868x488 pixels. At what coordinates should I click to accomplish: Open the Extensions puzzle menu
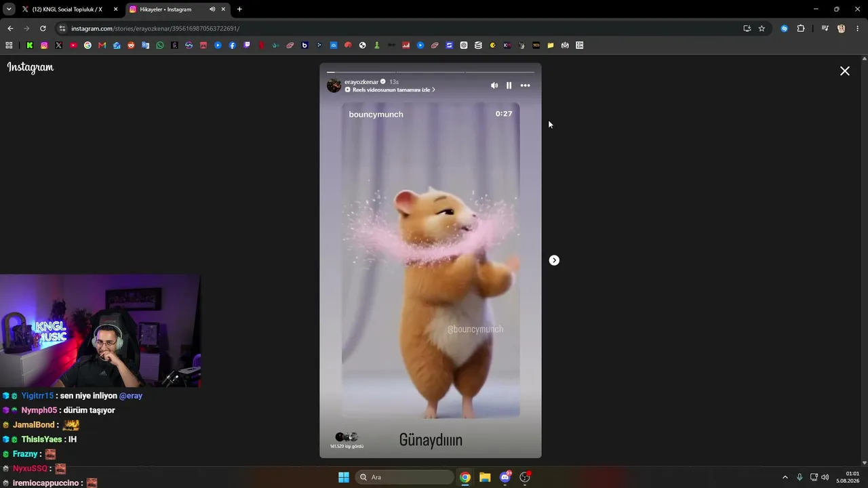[801, 28]
